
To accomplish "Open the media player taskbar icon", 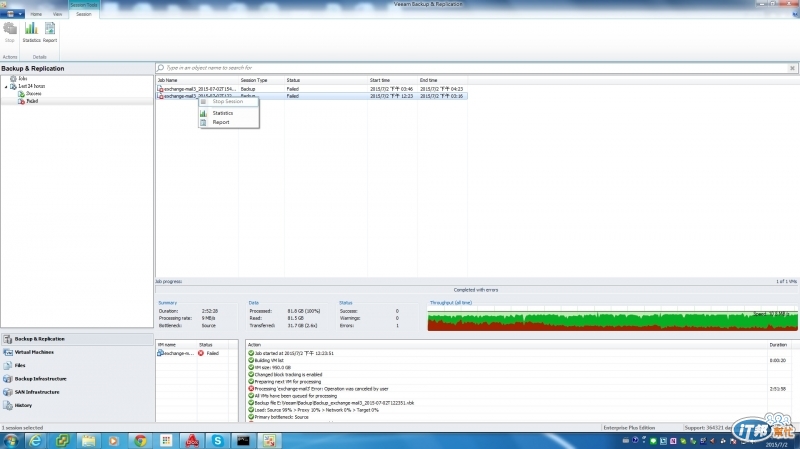I will [114, 440].
